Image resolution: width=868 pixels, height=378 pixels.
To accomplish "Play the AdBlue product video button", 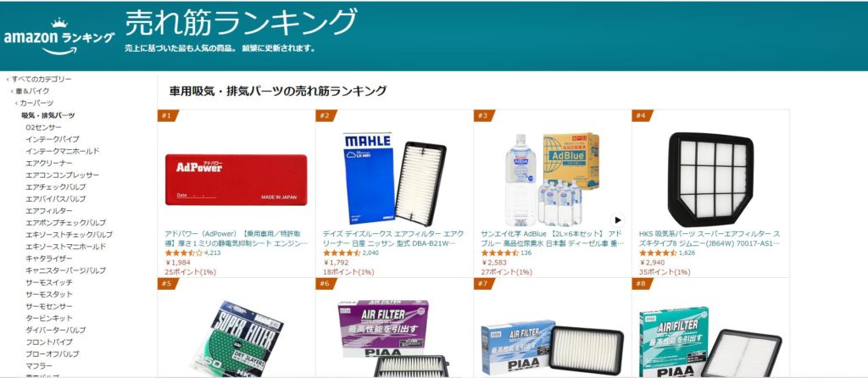I will point(617,220).
